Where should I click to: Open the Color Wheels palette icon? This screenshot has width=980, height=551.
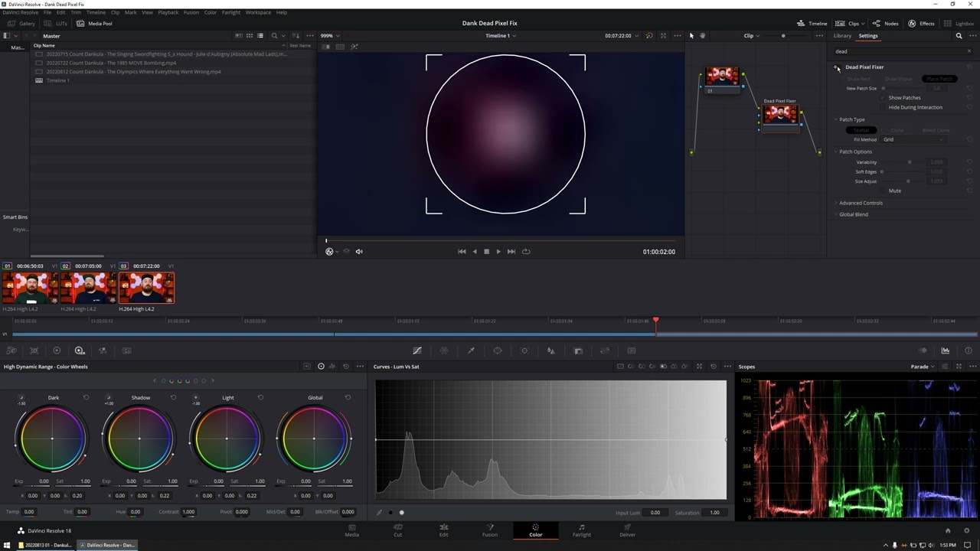(57, 350)
